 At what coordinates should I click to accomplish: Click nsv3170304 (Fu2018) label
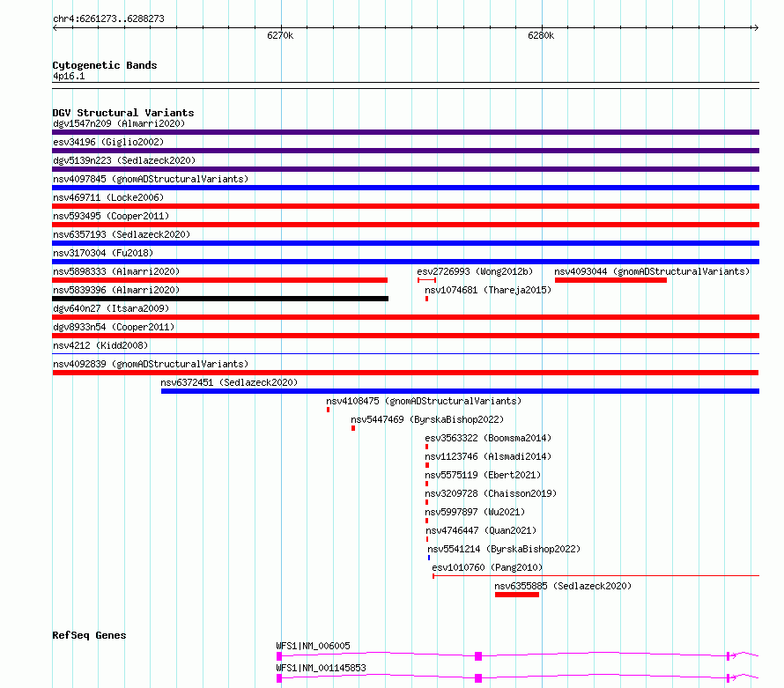tap(103, 253)
